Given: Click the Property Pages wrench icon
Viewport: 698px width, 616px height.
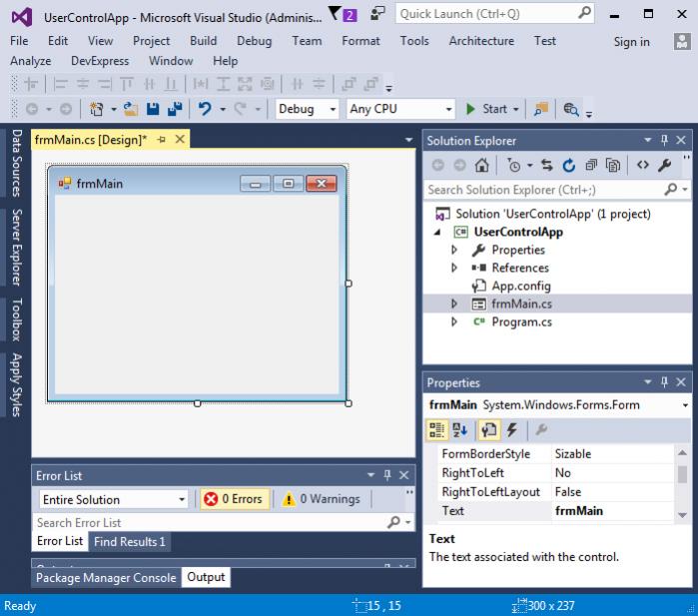Looking at the screenshot, I should pyautogui.click(x=541, y=429).
